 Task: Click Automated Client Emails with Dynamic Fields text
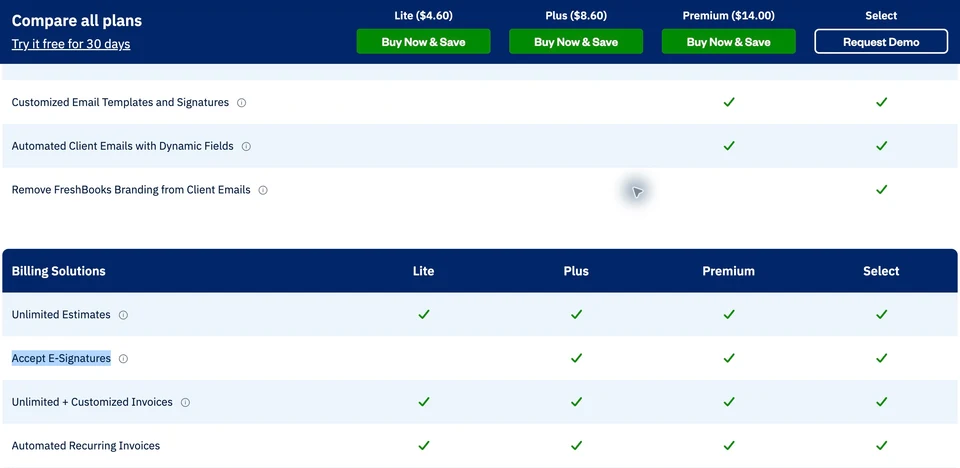tap(122, 146)
